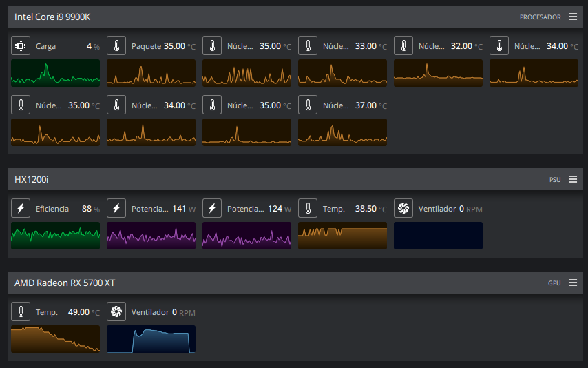This screenshot has height=368, width=588.
Task: Click the lightning icon beside Eficiencia
Action: 21,208
